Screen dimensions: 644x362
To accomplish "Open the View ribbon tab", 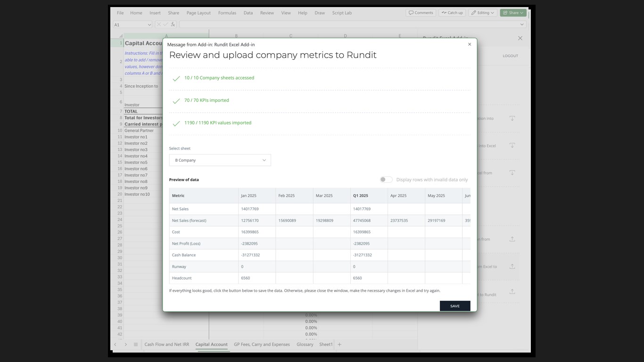I will click(x=286, y=13).
